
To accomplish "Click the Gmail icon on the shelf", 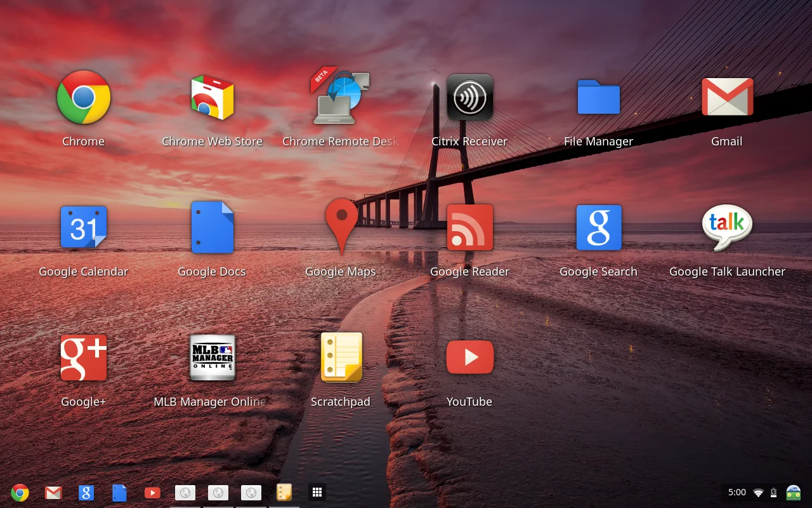I will [53, 492].
